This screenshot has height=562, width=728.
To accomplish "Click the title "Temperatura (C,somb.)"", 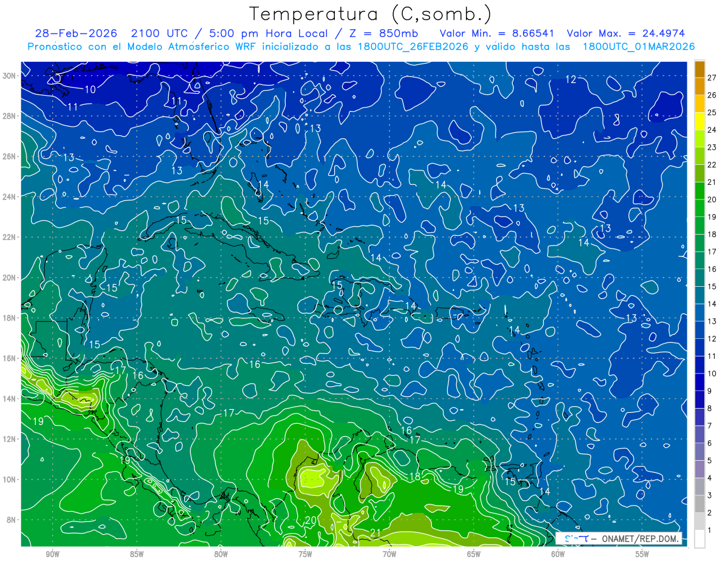I will (371, 14).
